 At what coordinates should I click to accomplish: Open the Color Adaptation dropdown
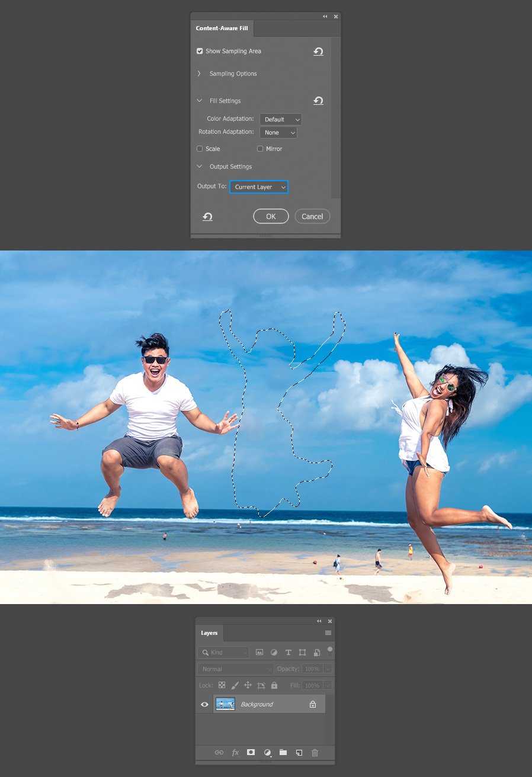coord(280,120)
